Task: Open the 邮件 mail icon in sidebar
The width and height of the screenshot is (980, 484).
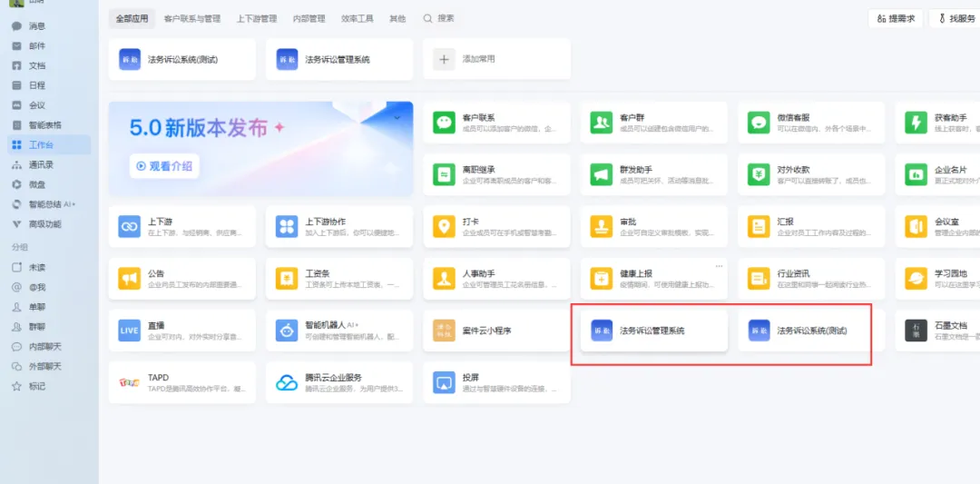Action: (17, 46)
